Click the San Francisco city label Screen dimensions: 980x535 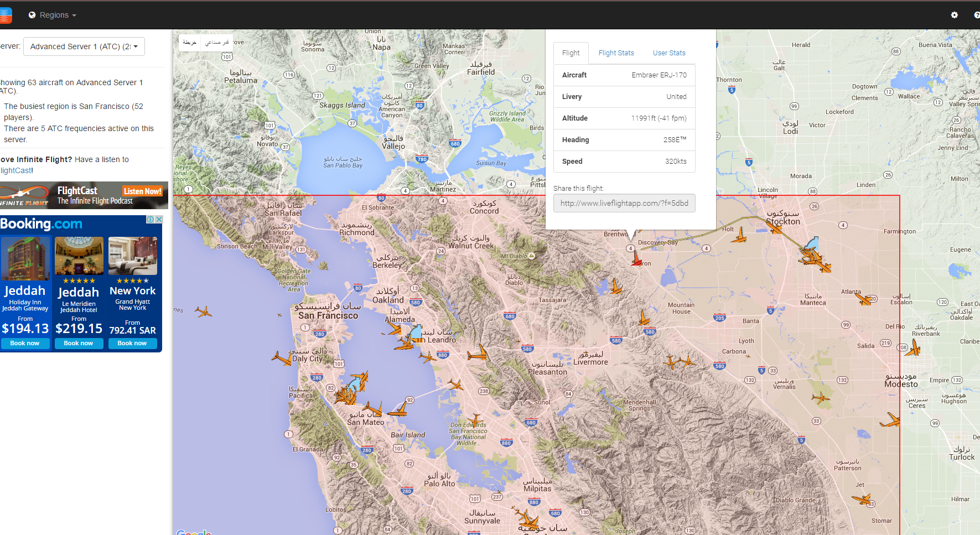[x=328, y=311]
